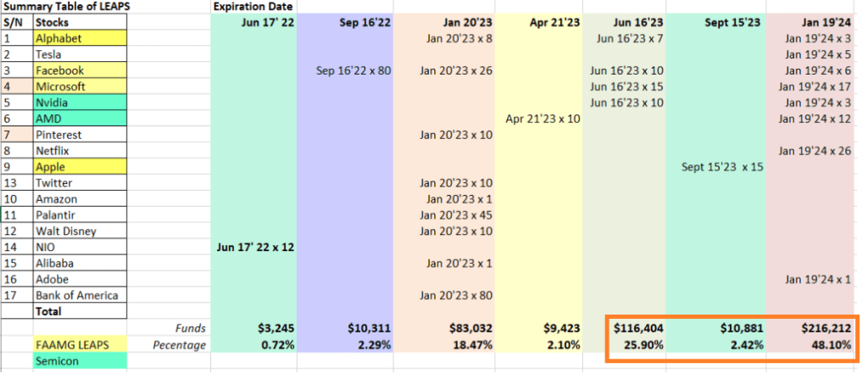Click the Jan 19'24 x 26 cell

818,151
